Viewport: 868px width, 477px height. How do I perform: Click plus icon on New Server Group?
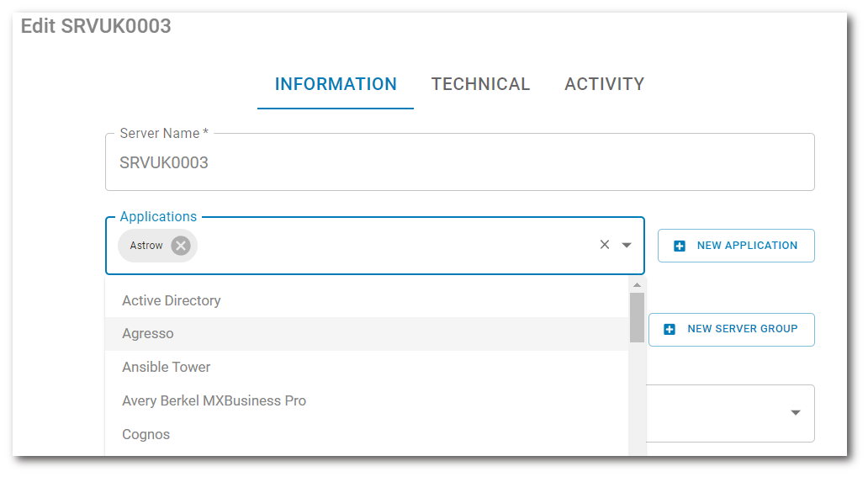click(x=670, y=329)
